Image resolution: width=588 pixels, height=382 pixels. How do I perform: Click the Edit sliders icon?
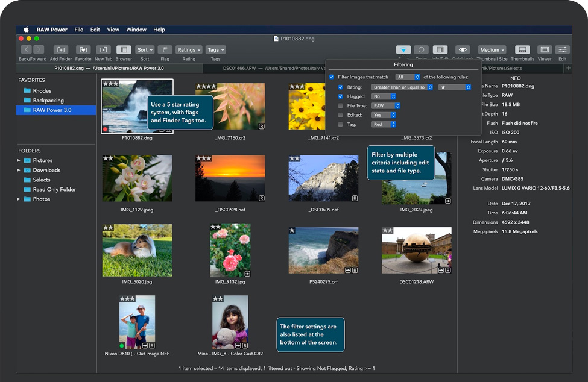point(562,50)
